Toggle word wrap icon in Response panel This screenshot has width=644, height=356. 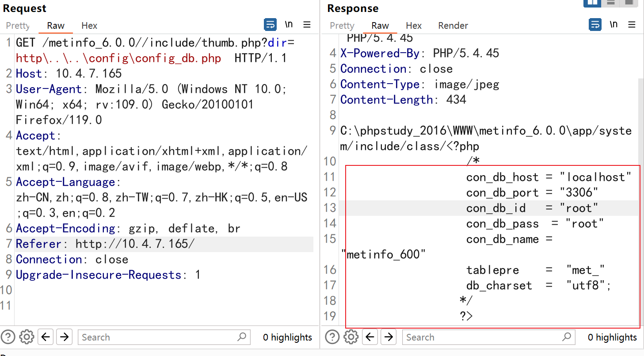(595, 24)
